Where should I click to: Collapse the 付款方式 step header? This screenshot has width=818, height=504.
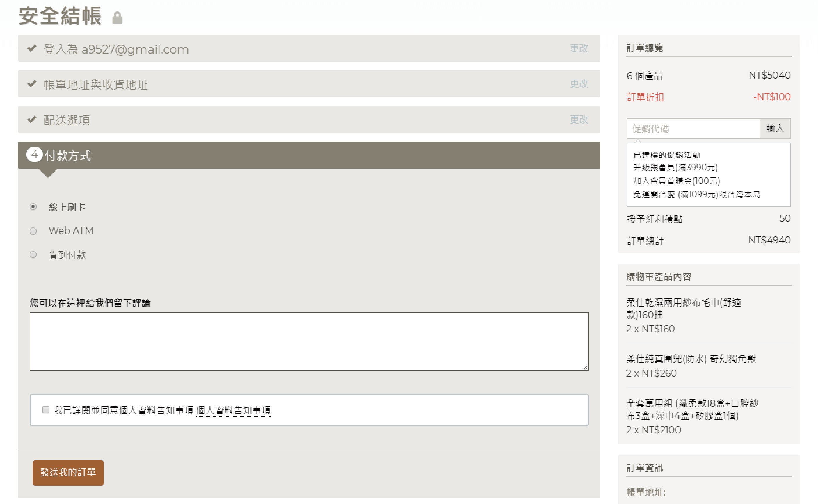pos(68,156)
